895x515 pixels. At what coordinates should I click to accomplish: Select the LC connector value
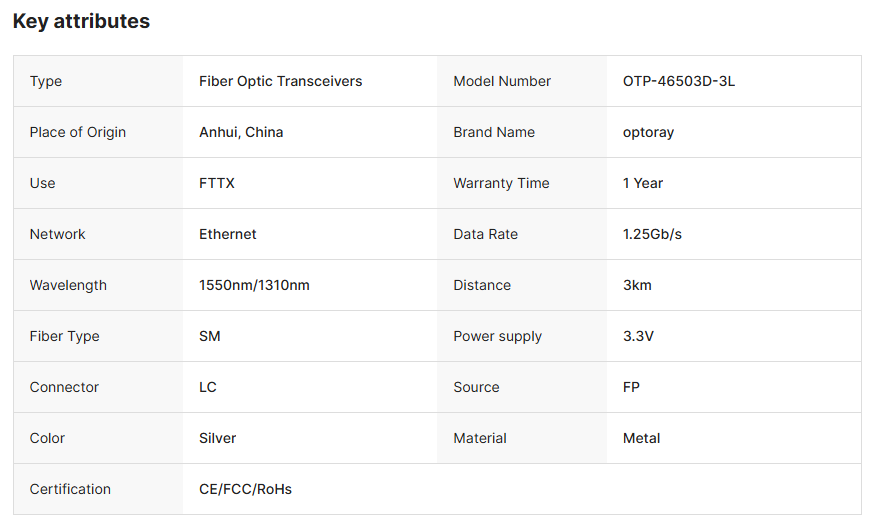click(208, 387)
